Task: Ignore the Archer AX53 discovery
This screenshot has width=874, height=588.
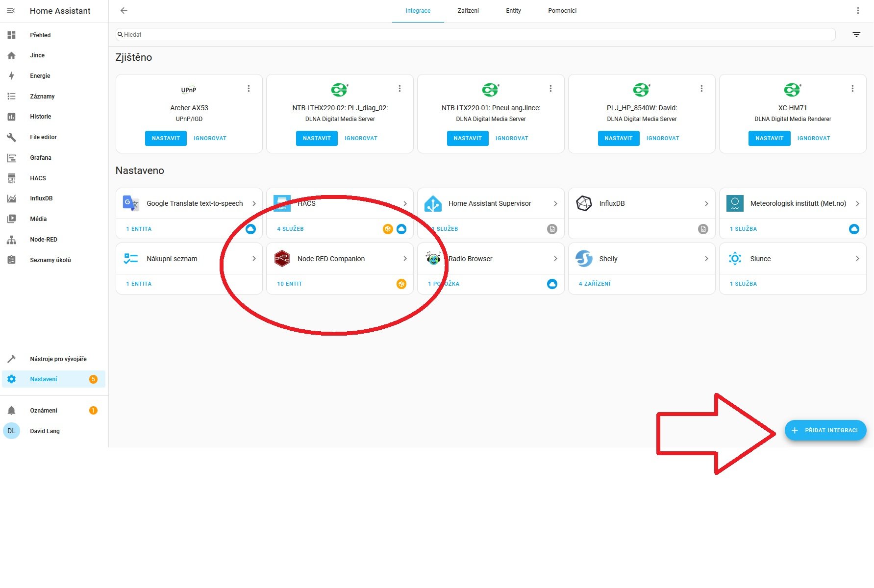Action: coord(210,139)
